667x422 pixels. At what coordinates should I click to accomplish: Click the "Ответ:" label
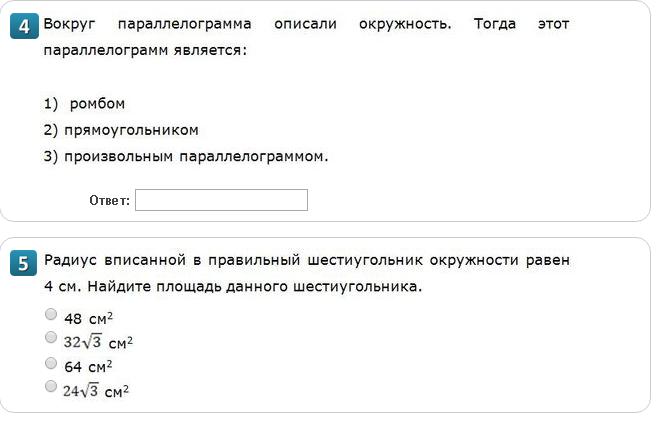[x=110, y=201]
